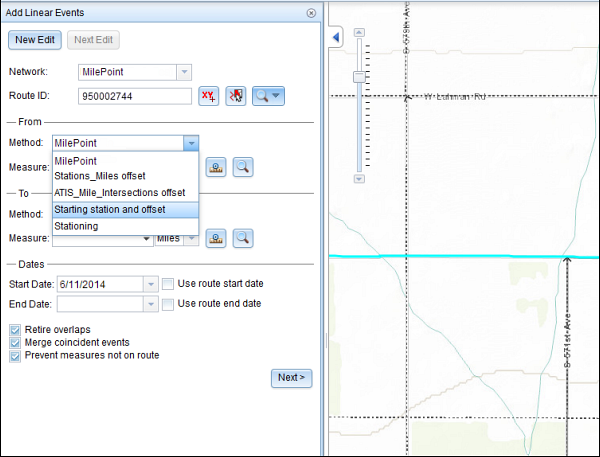Image resolution: width=600 pixels, height=457 pixels.
Task: Open the Start Date picker dropdown
Action: click(150, 284)
